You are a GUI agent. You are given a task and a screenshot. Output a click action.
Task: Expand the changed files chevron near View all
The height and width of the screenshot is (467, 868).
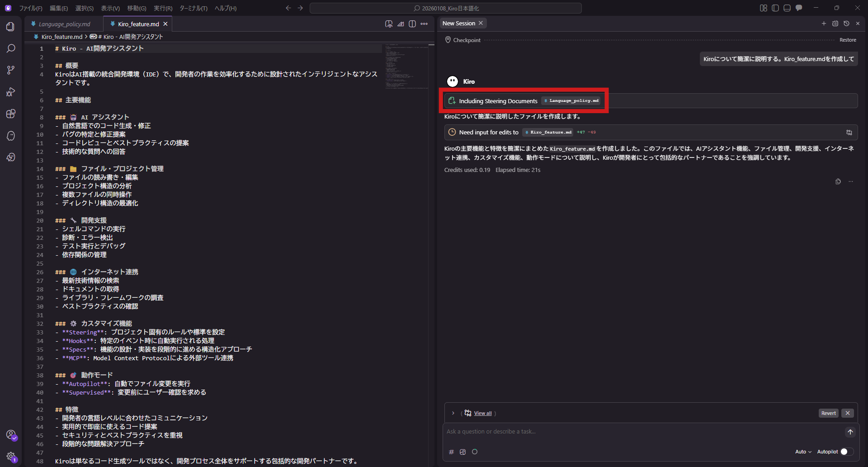tap(453, 413)
